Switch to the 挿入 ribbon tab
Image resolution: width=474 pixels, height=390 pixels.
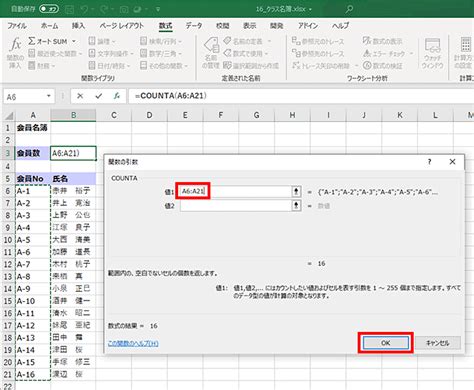click(x=78, y=26)
